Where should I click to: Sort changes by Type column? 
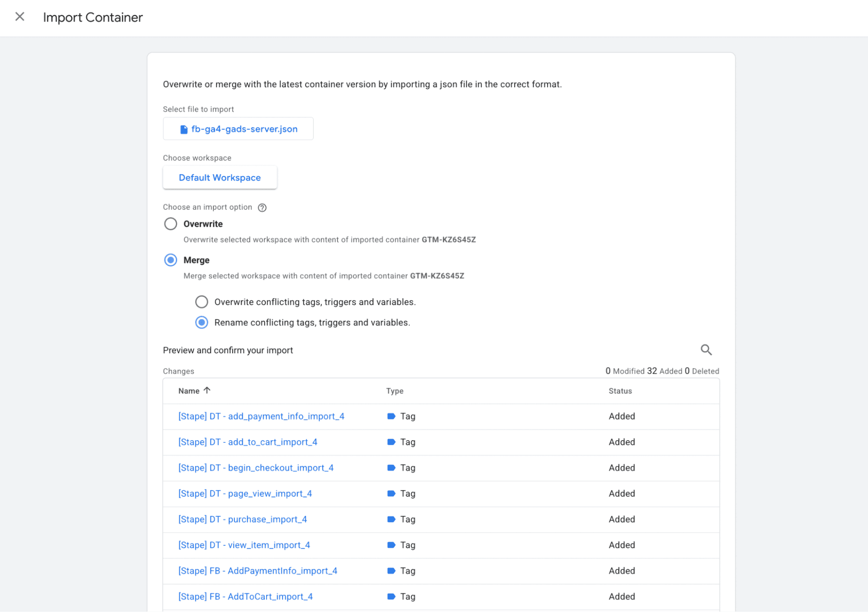coord(395,391)
